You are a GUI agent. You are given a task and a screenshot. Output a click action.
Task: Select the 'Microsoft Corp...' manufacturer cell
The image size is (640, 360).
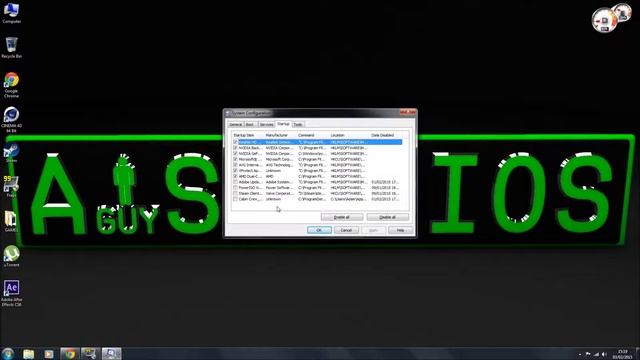click(x=280, y=159)
